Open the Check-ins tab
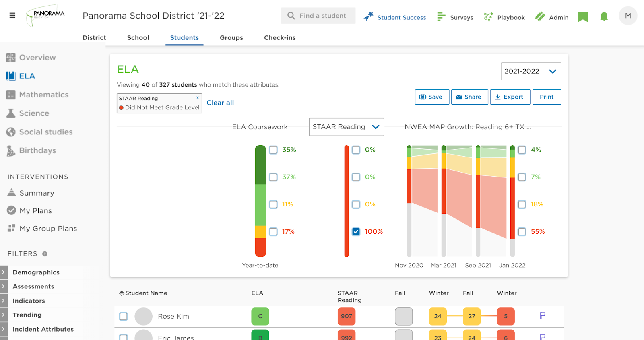The image size is (644, 340). 280,37
